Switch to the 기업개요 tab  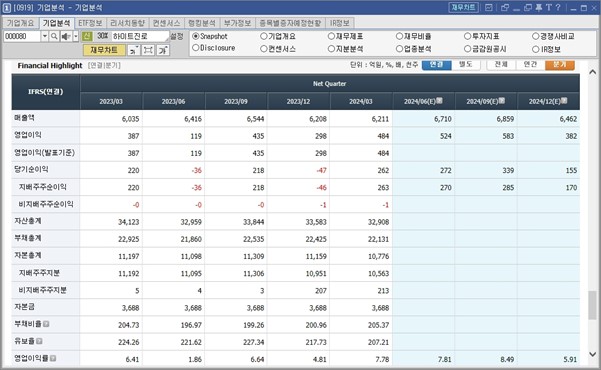coord(21,23)
